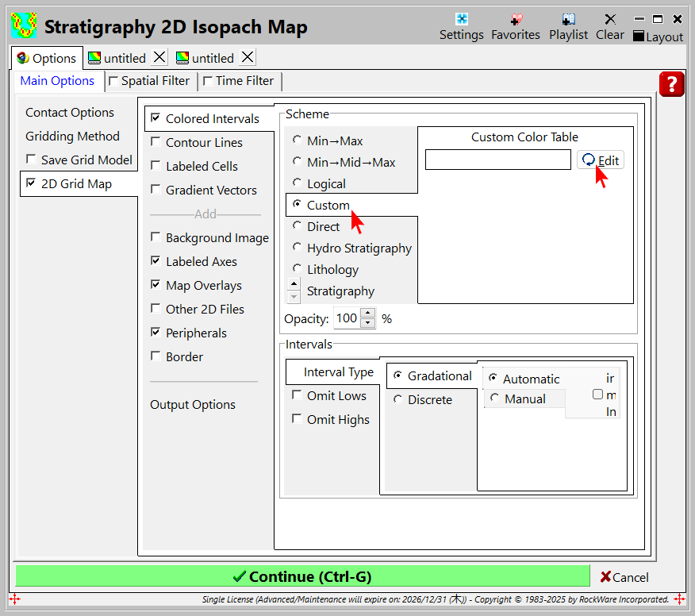
Task: Switch to the Options tab
Action: [x=46, y=58]
